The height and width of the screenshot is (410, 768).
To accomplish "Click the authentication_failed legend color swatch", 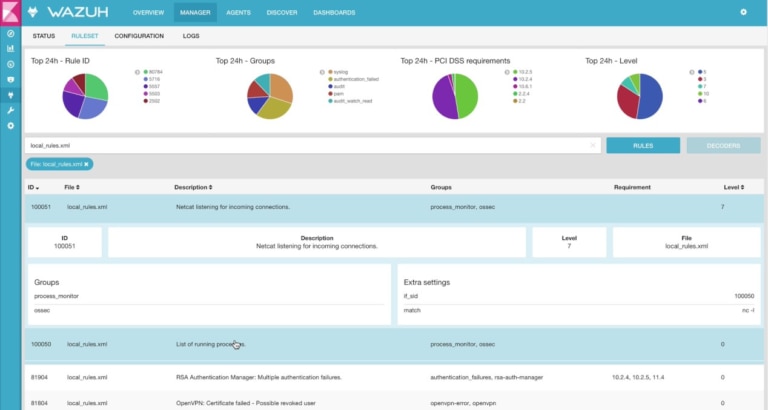I will click(x=330, y=79).
